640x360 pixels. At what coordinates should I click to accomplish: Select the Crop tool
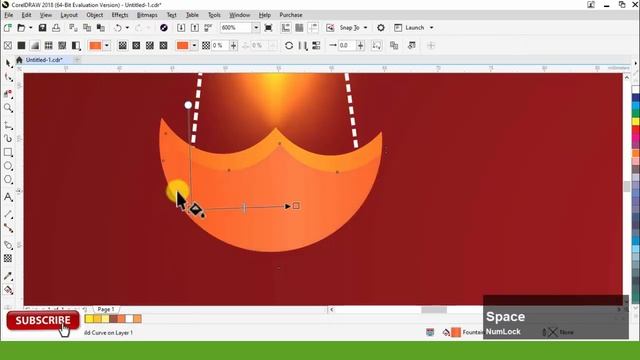[8, 93]
